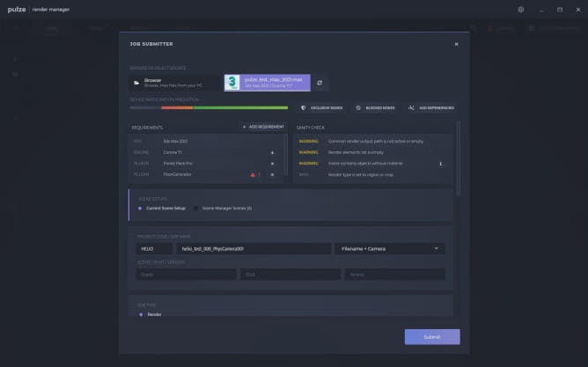This screenshot has width=588, height=367.
Task: Click the info icon beside objects without material warning
Action: (x=441, y=164)
